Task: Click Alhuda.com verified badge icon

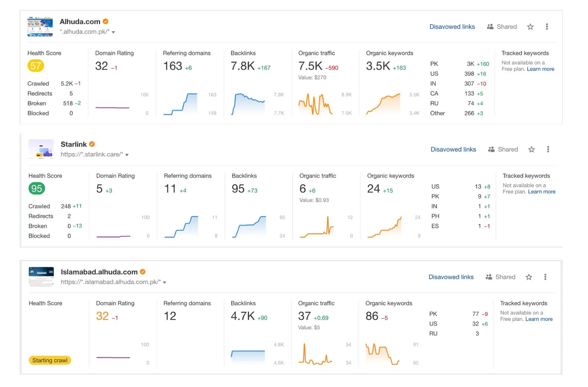Action: pyautogui.click(x=105, y=21)
